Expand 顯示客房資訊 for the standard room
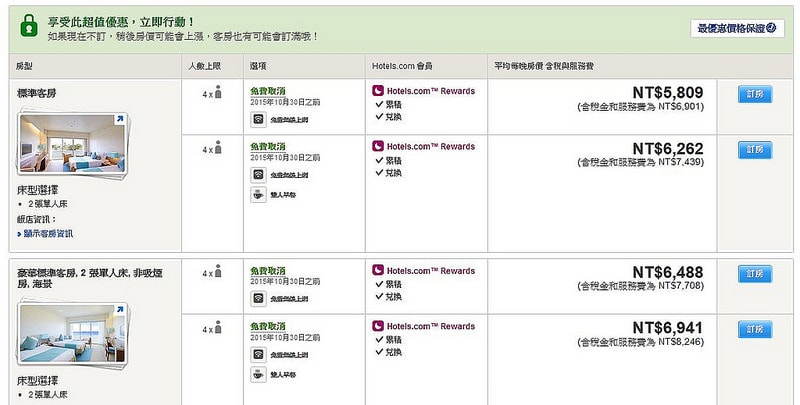The height and width of the screenshot is (405, 800). coord(48,233)
